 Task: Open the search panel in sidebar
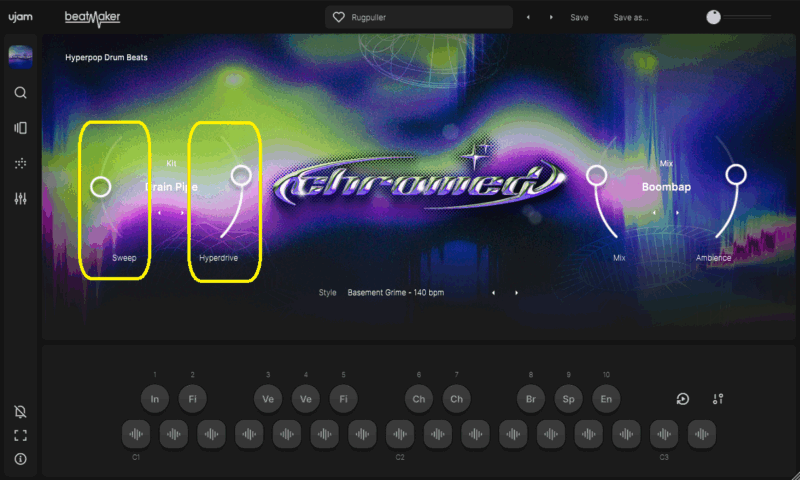click(20, 93)
